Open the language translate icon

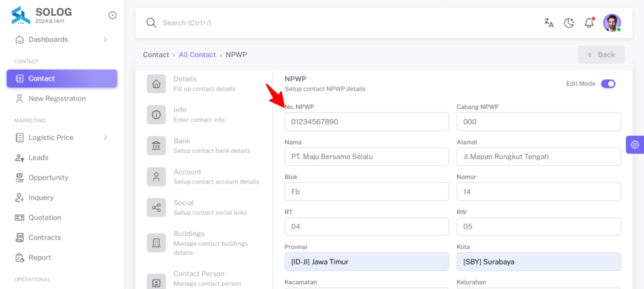coord(548,23)
